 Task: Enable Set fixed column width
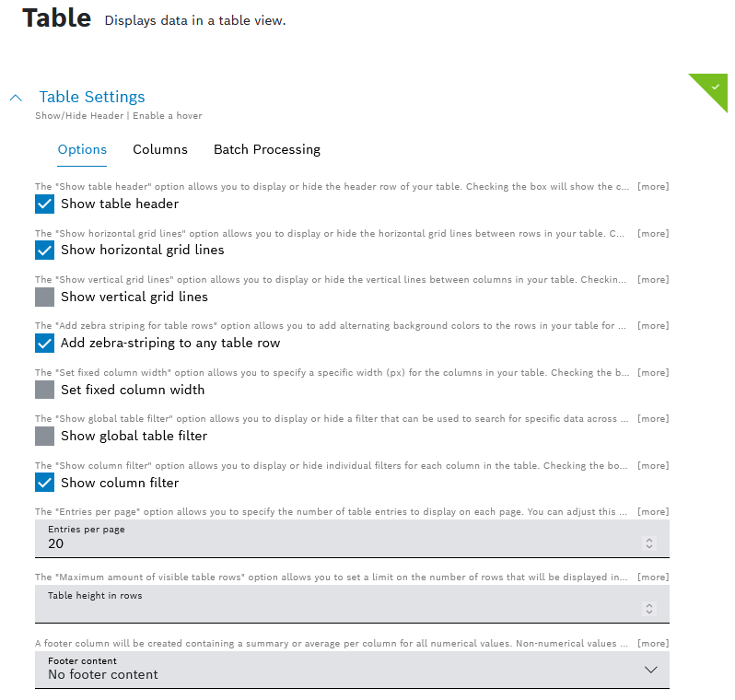pos(45,390)
